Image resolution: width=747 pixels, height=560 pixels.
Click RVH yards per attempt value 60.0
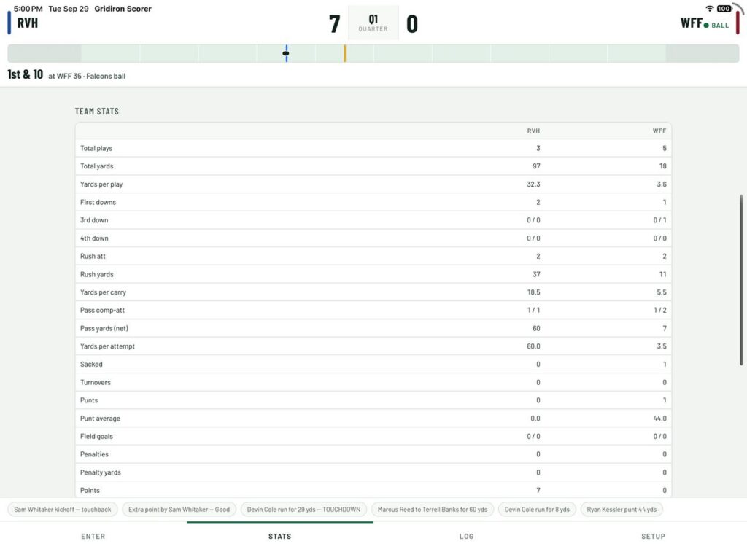point(533,346)
